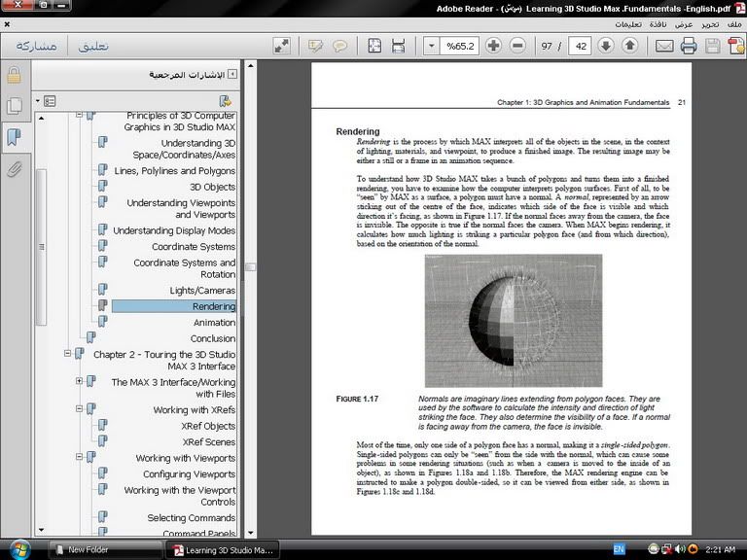
Task: Open the Comment (تعليق) pane
Action: (x=93, y=47)
